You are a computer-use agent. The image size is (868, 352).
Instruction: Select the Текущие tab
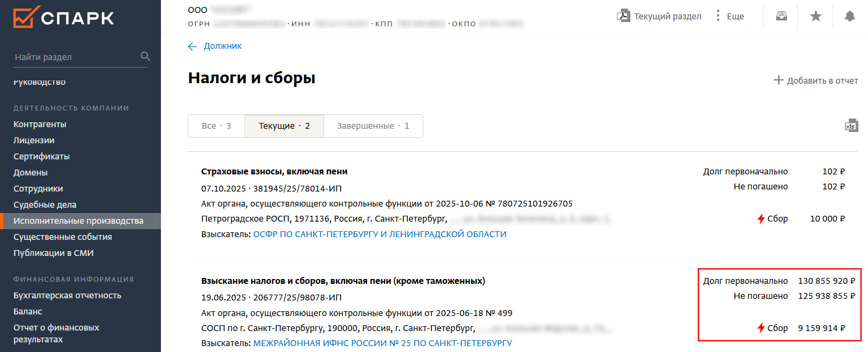tap(284, 126)
